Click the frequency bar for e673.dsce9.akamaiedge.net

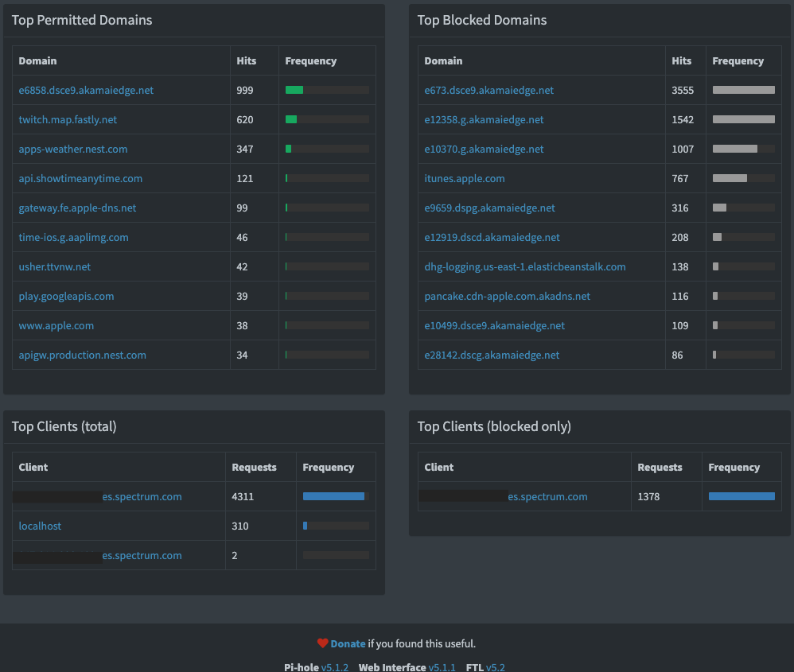pos(743,90)
